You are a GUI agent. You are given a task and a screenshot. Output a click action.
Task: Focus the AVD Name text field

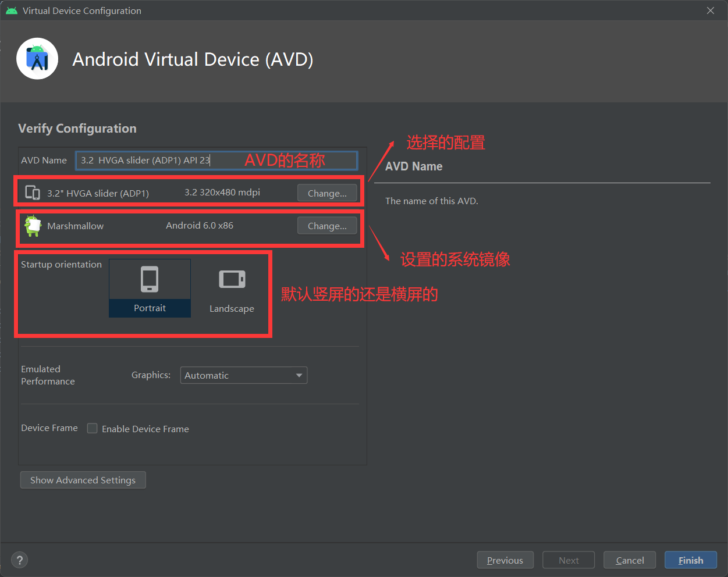coord(216,160)
